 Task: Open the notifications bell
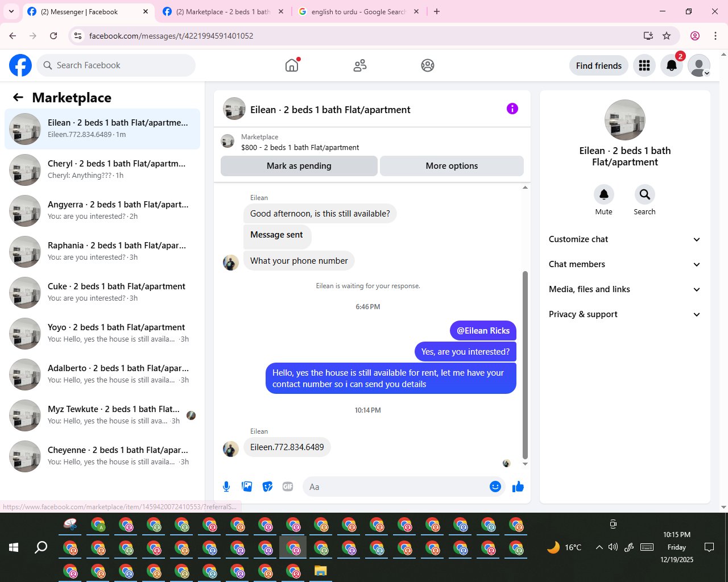(x=672, y=65)
